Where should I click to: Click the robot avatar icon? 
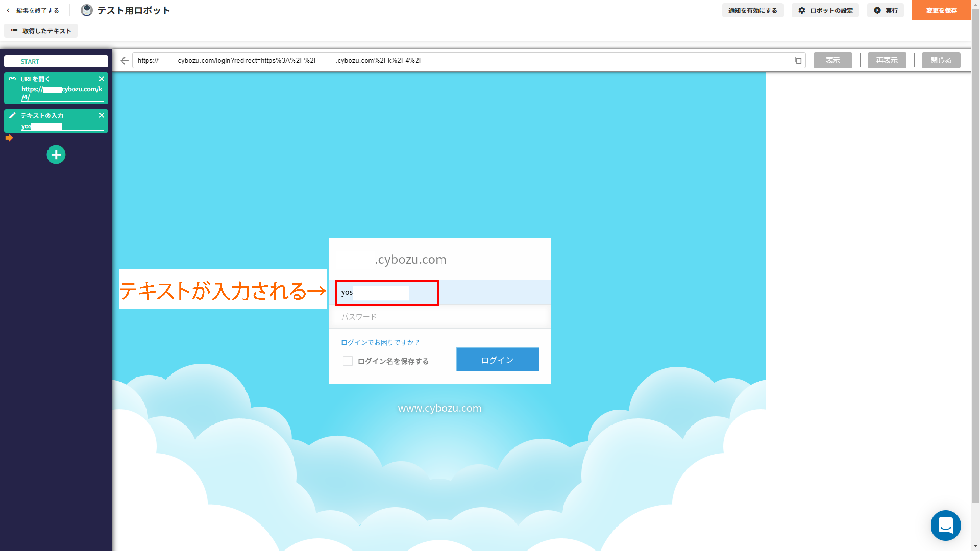pos(87,10)
